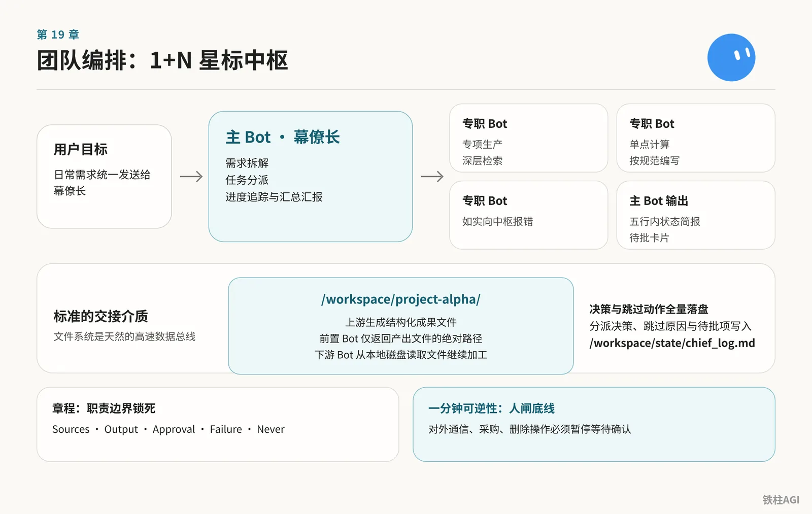Click '前置 Bot 仅返回产出文件的绝对路径' line

click(401, 338)
